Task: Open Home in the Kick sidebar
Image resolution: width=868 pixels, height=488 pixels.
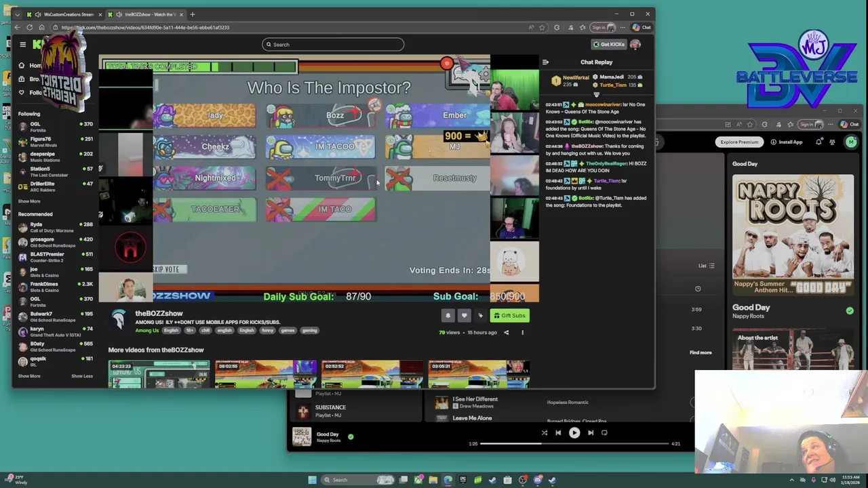Action: tap(30, 66)
